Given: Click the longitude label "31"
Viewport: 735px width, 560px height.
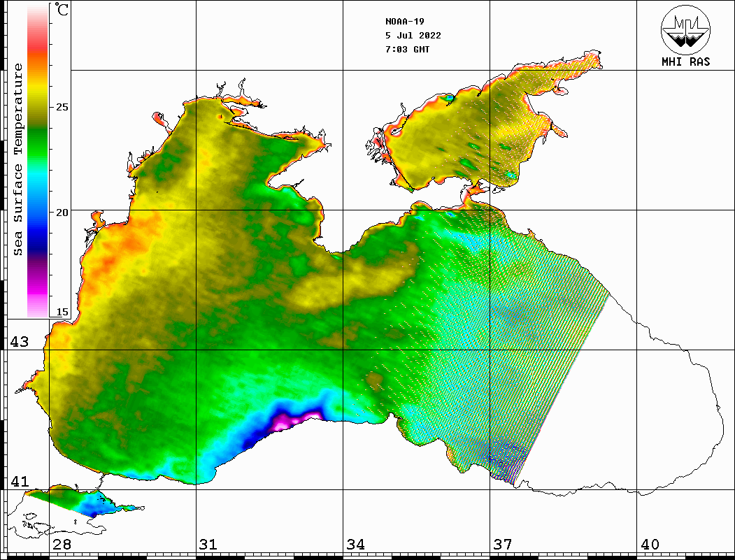Looking at the screenshot, I should 208,545.
